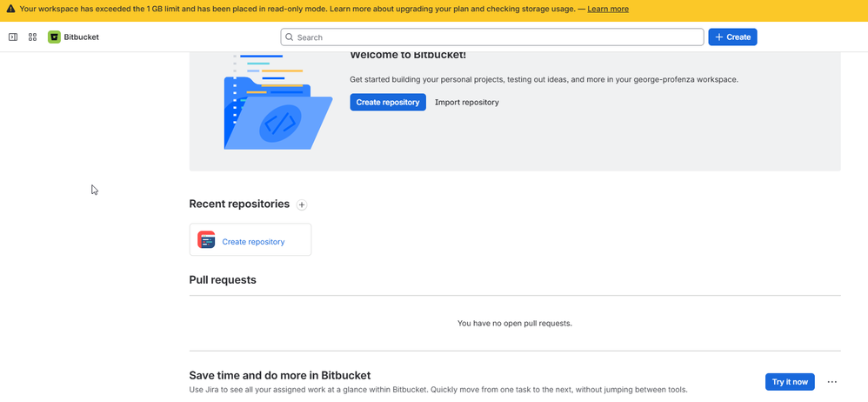
Task: Open the Learn more link in the banner
Action: 608,9
